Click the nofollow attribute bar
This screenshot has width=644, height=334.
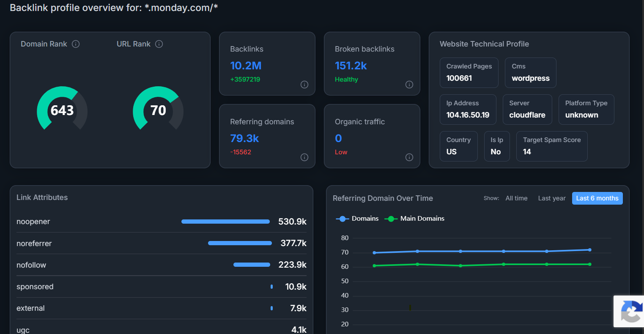pos(252,265)
